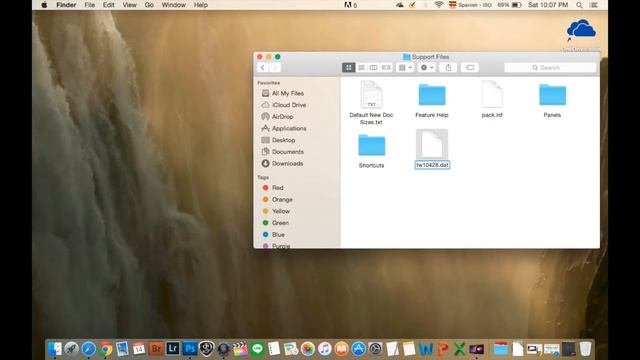This screenshot has height=360, width=640.
Task: Open Launchpad rocket in the Dock
Action: (71, 349)
